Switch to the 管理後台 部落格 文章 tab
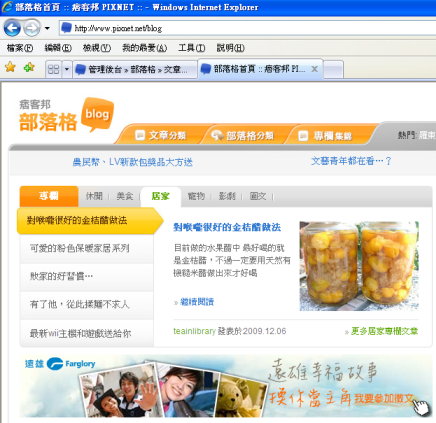Image resolution: width=436 pixels, height=423 pixels. (x=135, y=69)
